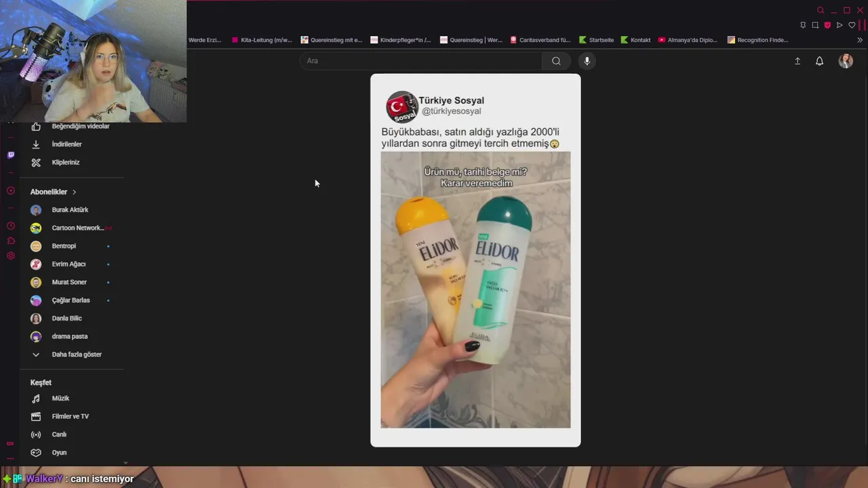Open İndirilenler downloads in YouTube sidebar
Image resolution: width=868 pixels, height=488 pixels.
click(66, 144)
